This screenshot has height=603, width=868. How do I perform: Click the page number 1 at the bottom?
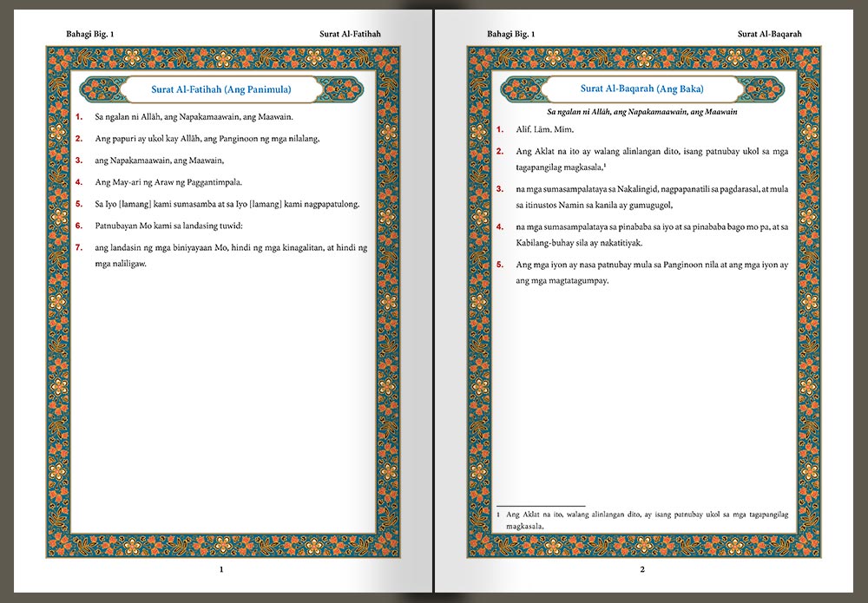coord(221,569)
